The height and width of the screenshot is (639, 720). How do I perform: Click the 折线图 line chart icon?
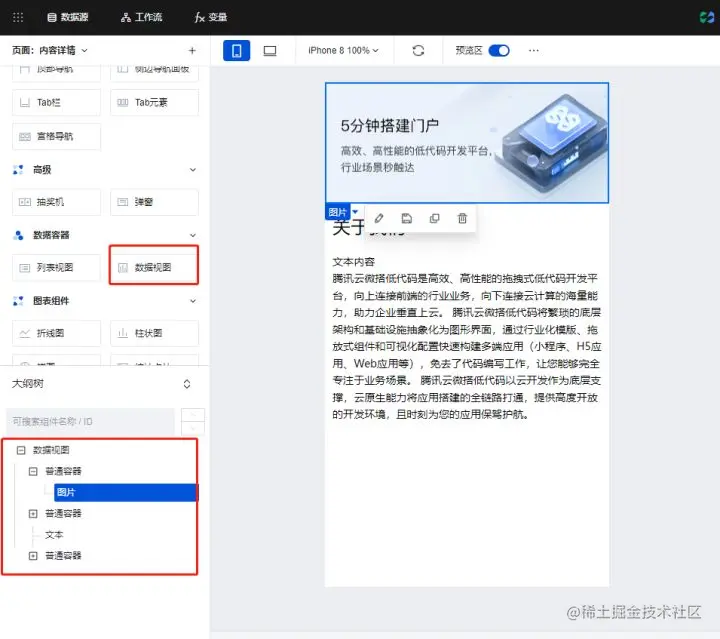click(25, 333)
